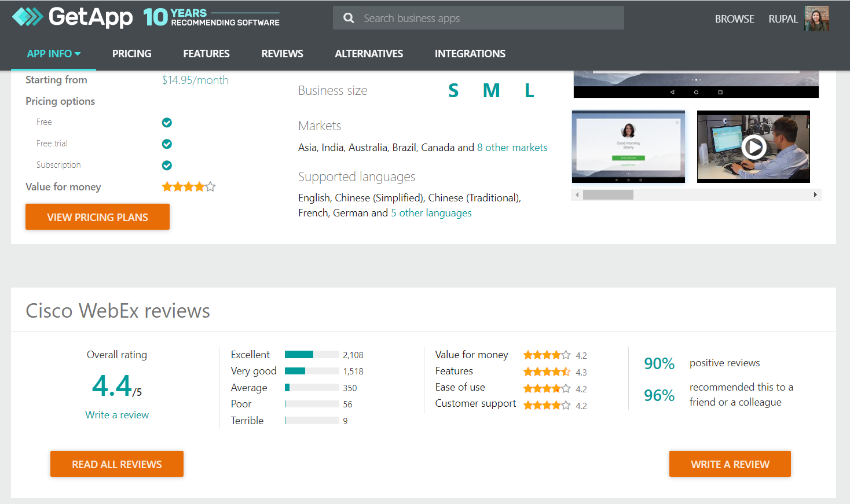Click the Terrible rating bar
The height and width of the screenshot is (504, 850).
point(312,421)
